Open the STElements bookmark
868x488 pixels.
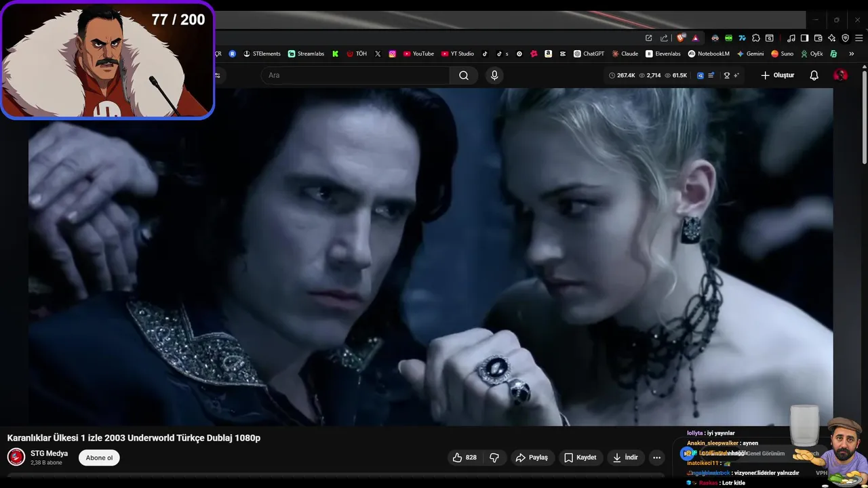[262, 54]
